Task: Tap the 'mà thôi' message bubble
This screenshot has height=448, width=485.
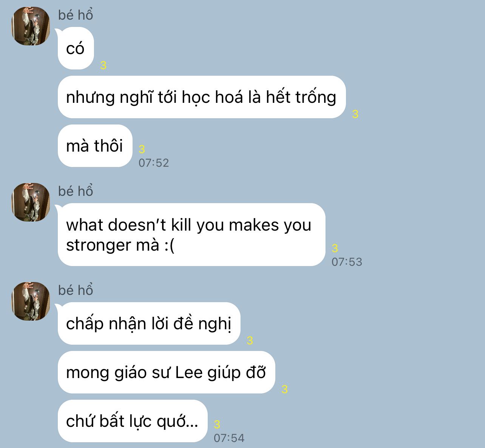Action: [x=95, y=146]
